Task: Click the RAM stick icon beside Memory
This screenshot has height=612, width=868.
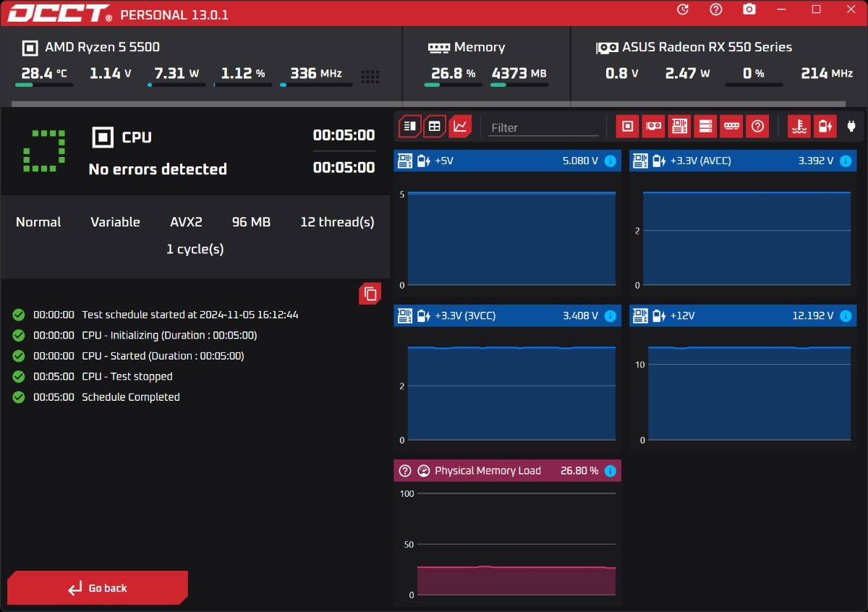Action: (x=438, y=48)
